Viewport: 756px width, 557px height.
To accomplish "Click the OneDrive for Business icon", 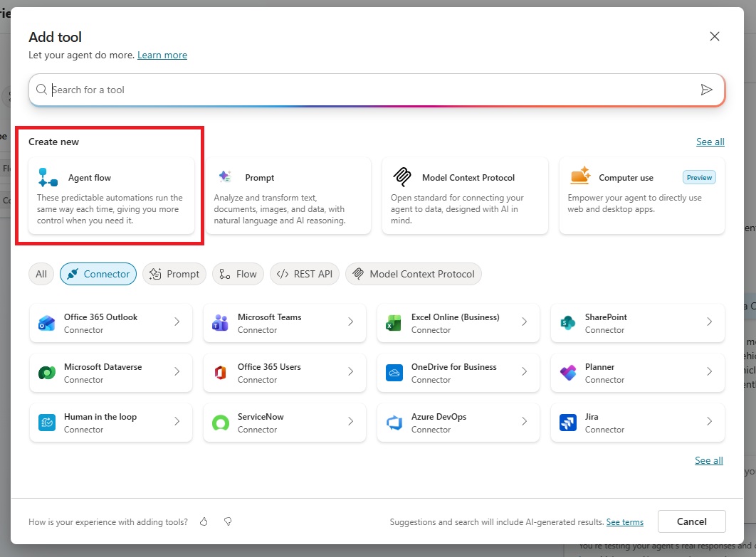I will tap(394, 373).
